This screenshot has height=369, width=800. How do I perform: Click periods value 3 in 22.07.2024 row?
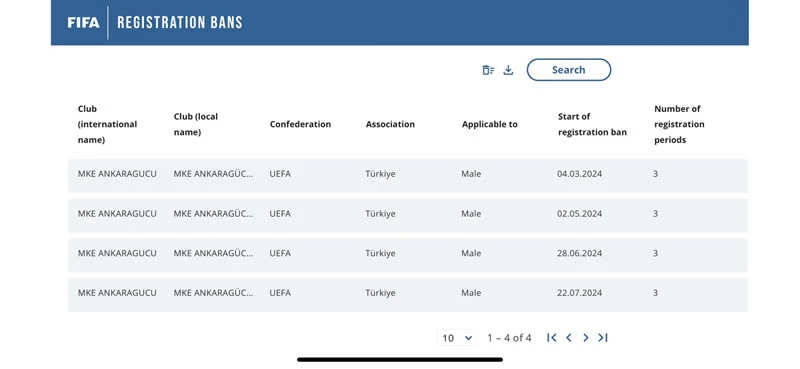coord(655,293)
